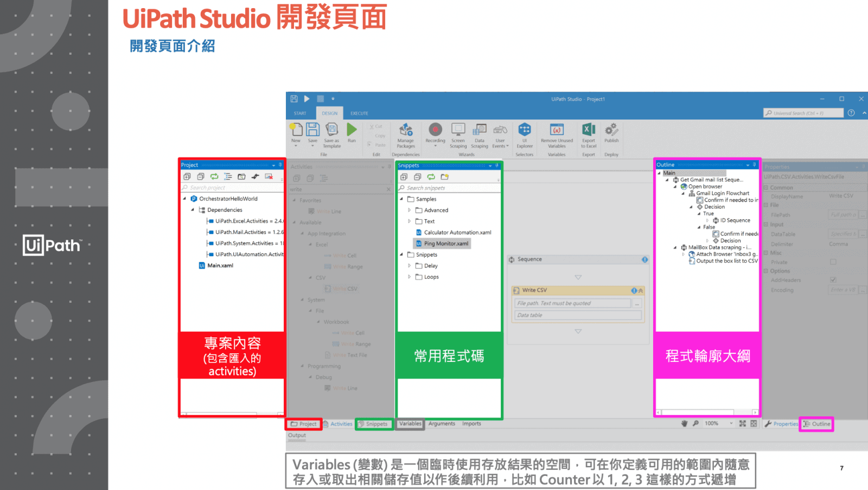This screenshot has height=490, width=868.
Task: Open the Imports tab below designer
Action: click(x=471, y=424)
